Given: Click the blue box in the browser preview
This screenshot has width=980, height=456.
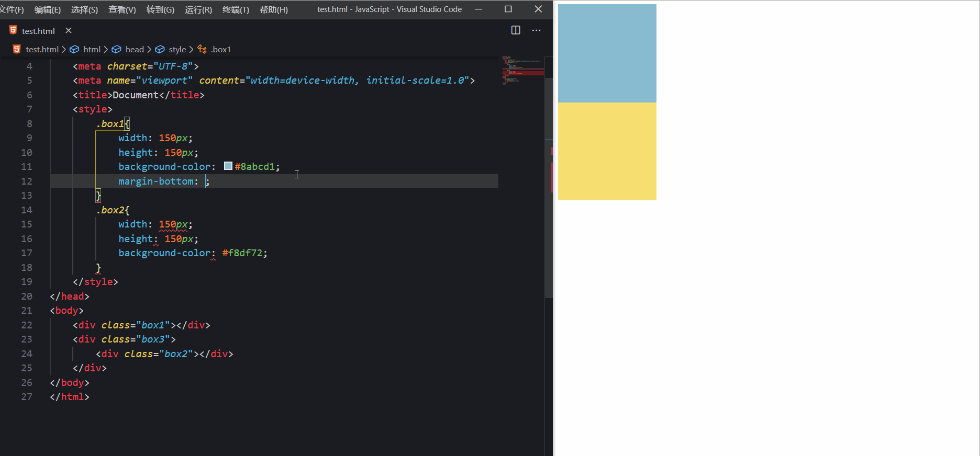Looking at the screenshot, I should 607,53.
